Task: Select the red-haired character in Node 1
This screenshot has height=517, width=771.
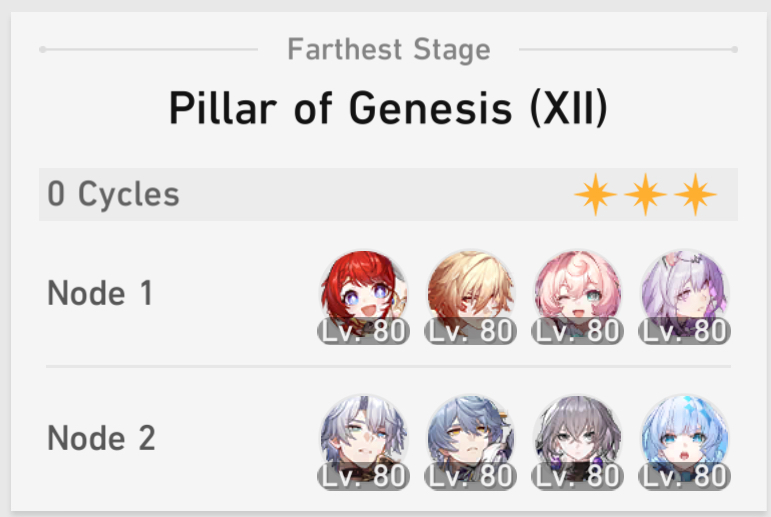Action: [363, 294]
